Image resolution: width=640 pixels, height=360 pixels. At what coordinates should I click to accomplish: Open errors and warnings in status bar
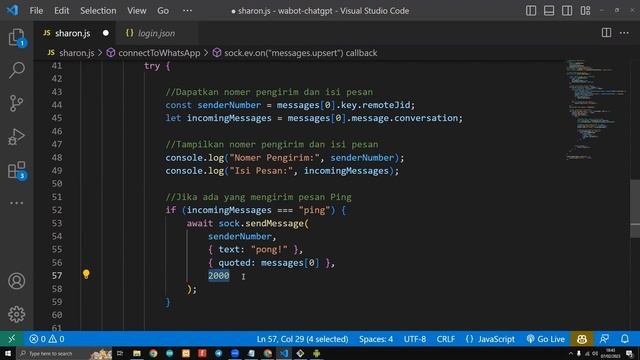point(47,339)
